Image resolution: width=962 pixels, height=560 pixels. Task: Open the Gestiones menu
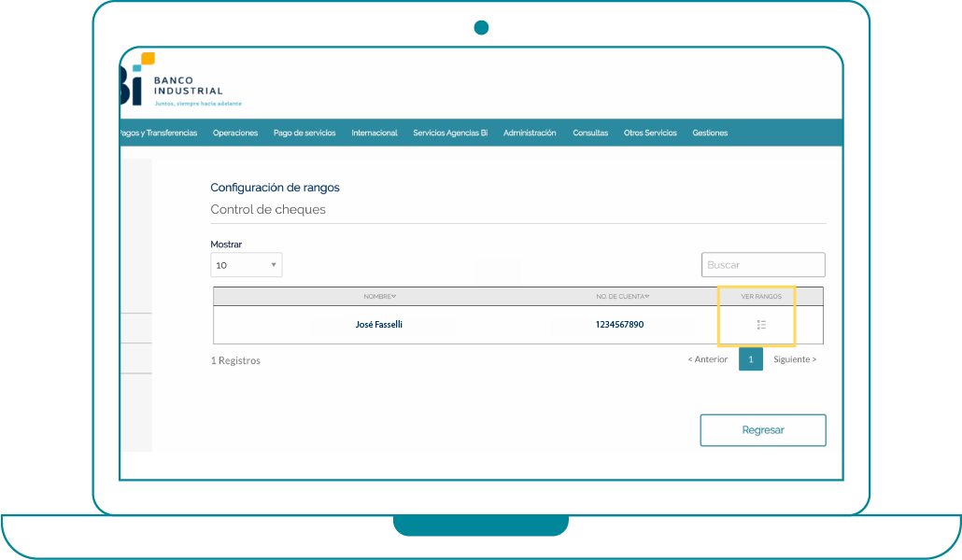[x=710, y=133]
